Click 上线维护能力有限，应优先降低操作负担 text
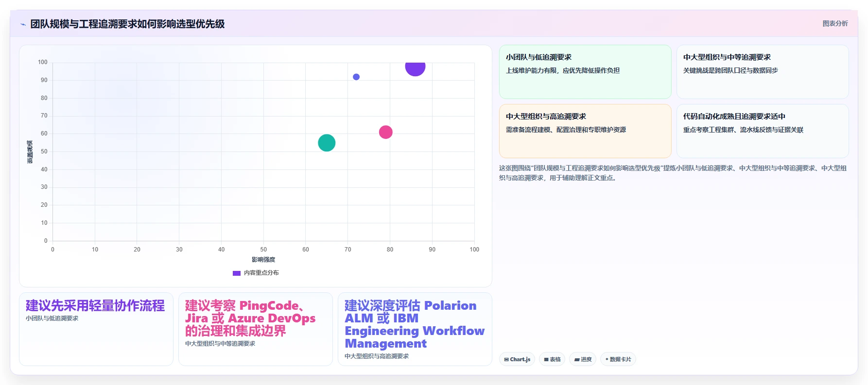The image size is (868, 385). point(563,70)
